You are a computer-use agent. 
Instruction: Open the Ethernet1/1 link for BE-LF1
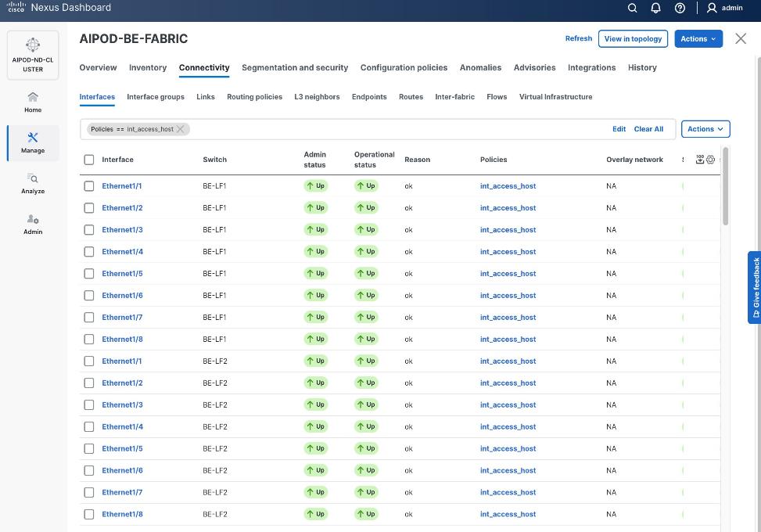point(122,186)
